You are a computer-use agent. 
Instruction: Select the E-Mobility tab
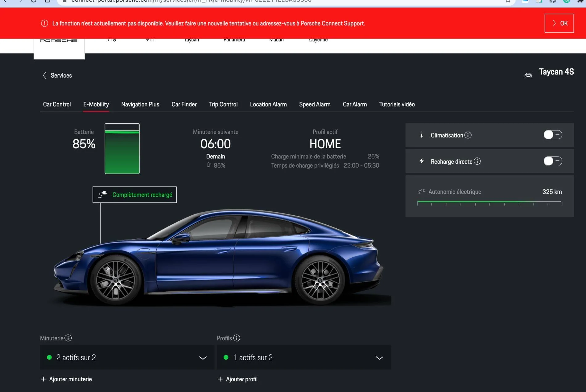(x=96, y=104)
